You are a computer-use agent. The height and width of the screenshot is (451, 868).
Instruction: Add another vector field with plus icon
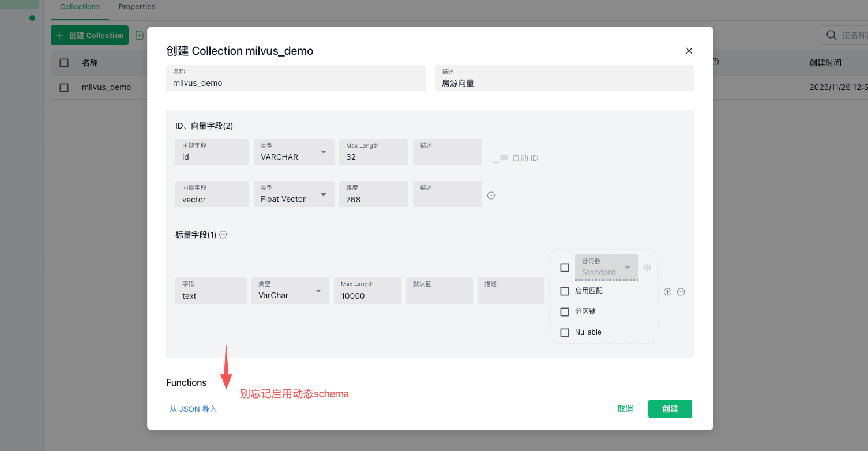click(x=491, y=196)
